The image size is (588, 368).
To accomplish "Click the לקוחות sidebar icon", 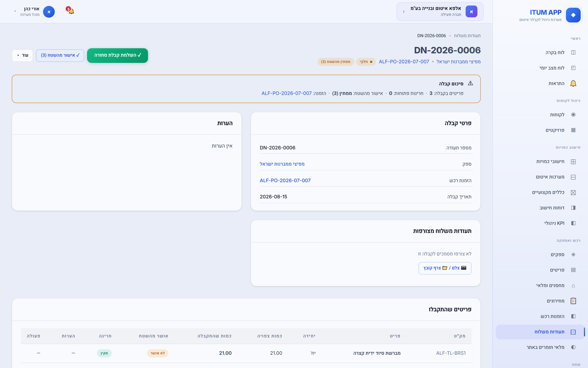I will pos(573,115).
